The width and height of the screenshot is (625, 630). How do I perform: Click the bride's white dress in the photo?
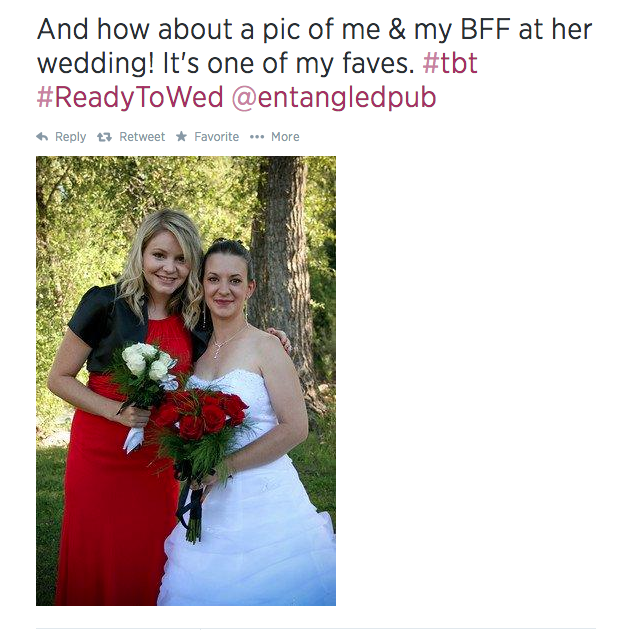(x=251, y=502)
